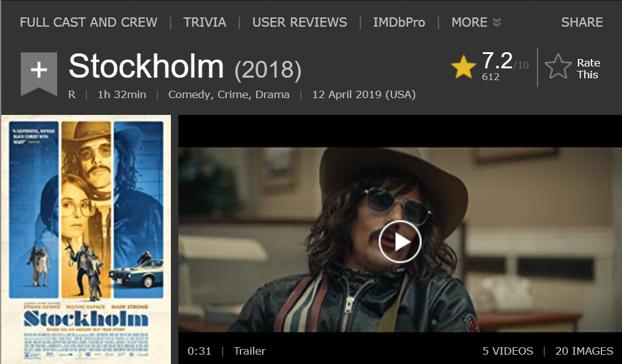Open the Stockholm movie poster

(86, 239)
